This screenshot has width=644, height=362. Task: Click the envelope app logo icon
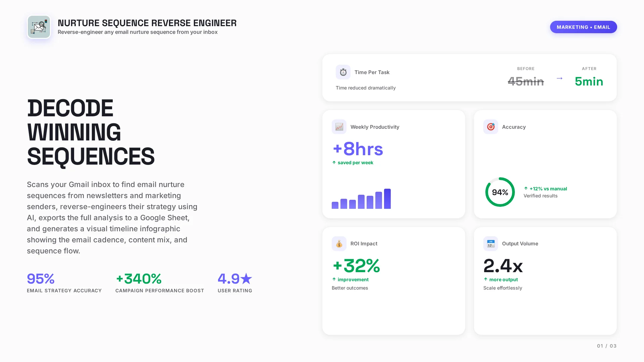coord(39,27)
